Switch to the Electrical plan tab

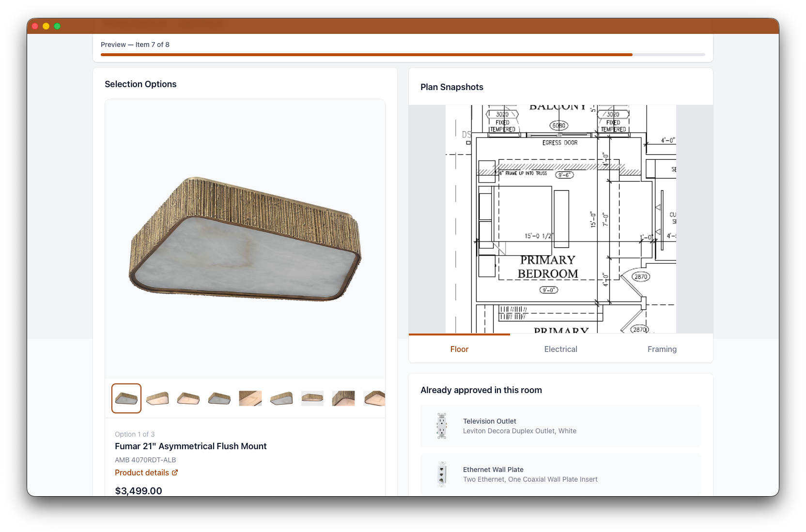coord(560,349)
